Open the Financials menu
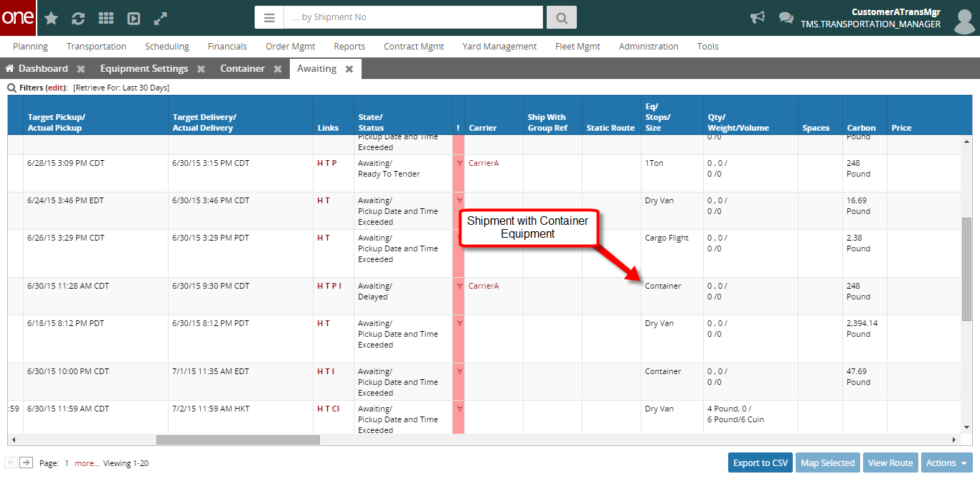 tap(227, 47)
